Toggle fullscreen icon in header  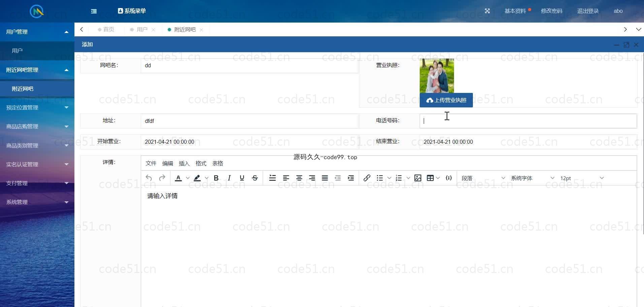[x=487, y=11]
